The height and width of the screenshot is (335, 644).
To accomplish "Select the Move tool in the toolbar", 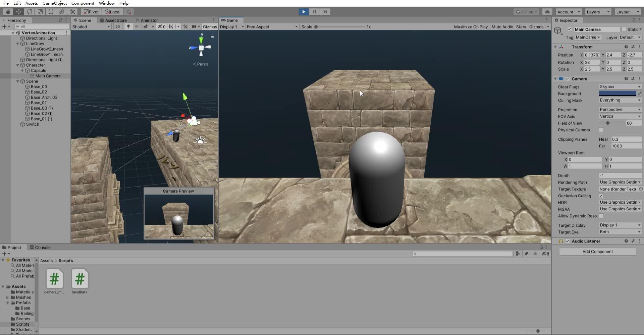I will [19, 11].
